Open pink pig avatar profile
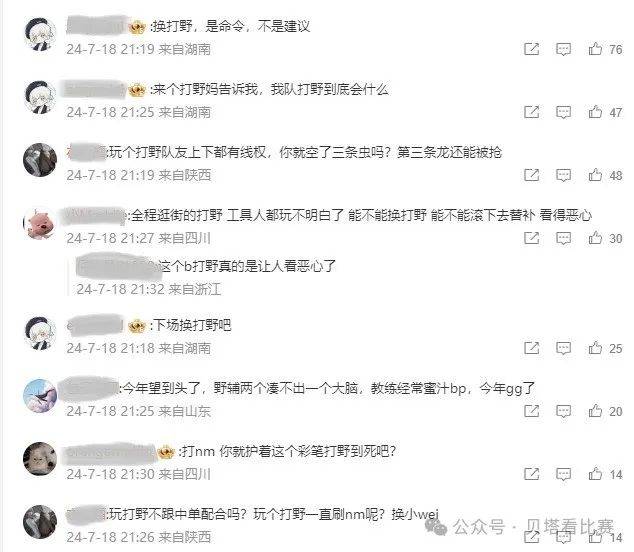This screenshot has height=552, width=634. pyautogui.click(x=40, y=223)
